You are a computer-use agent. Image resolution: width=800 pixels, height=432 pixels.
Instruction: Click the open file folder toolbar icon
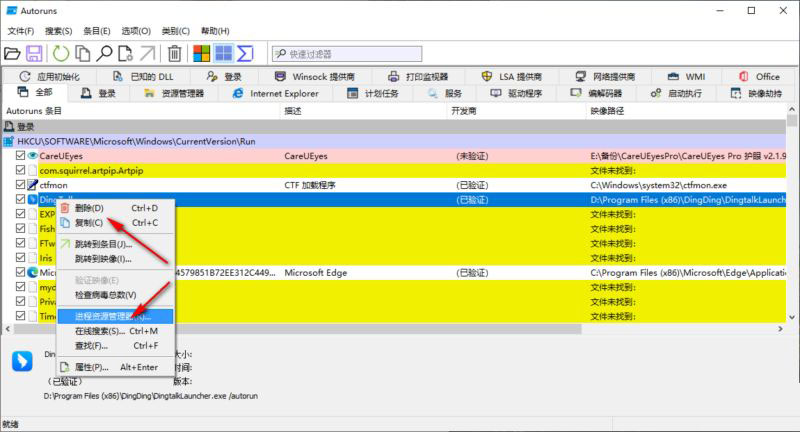click(12, 54)
